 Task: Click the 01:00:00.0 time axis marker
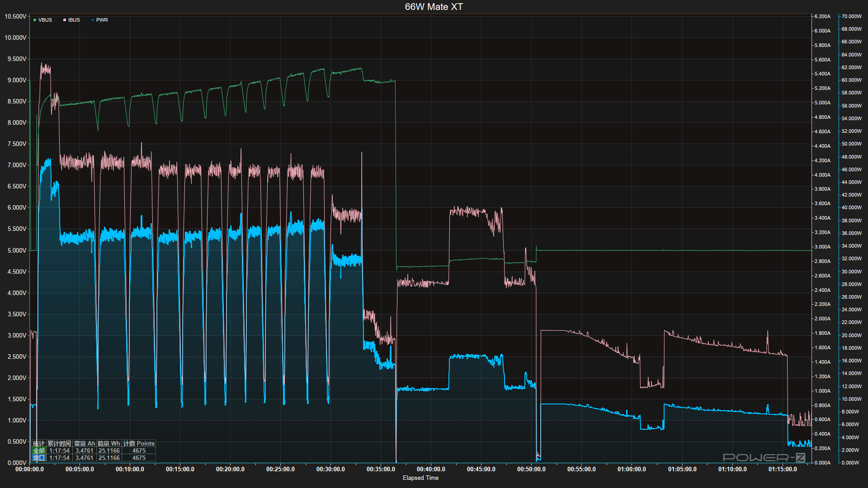(x=632, y=469)
